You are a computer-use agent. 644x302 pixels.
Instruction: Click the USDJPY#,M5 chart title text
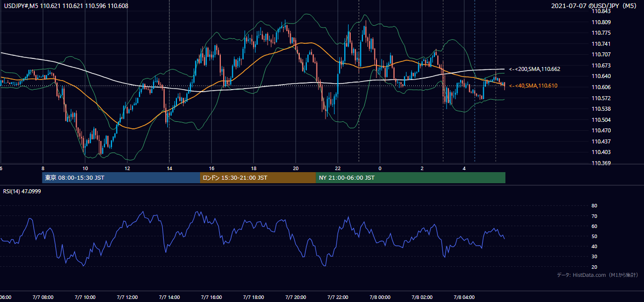point(67,6)
